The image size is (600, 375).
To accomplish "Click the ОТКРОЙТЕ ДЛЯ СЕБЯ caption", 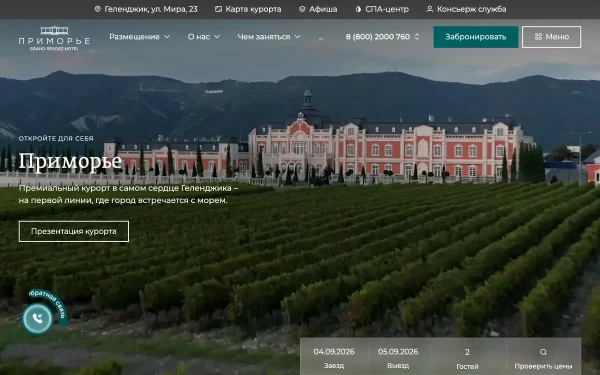I will [x=56, y=138].
